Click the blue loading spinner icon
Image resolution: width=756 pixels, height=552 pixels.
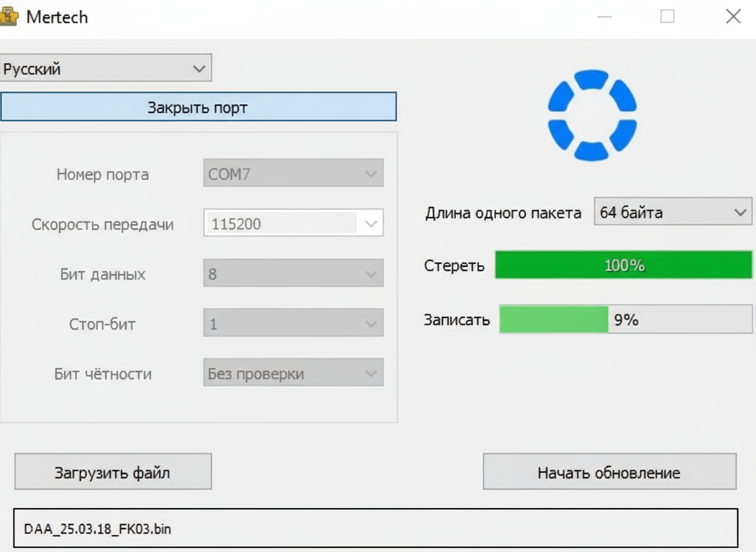pos(592,115)
